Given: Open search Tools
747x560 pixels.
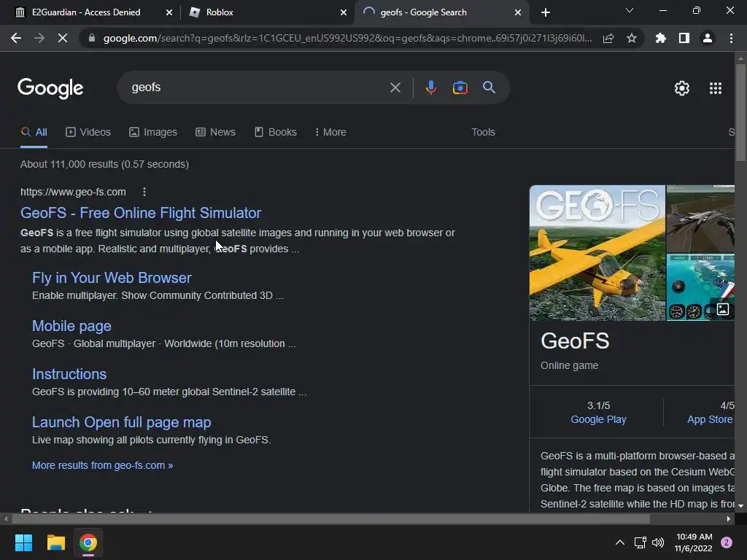Looking at the screenshot, I should coord(483,133).
